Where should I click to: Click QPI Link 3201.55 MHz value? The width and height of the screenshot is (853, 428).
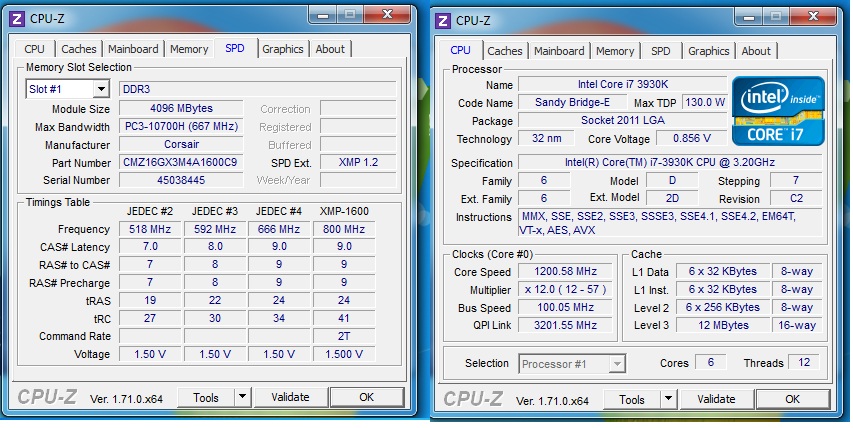pos(565,325)
